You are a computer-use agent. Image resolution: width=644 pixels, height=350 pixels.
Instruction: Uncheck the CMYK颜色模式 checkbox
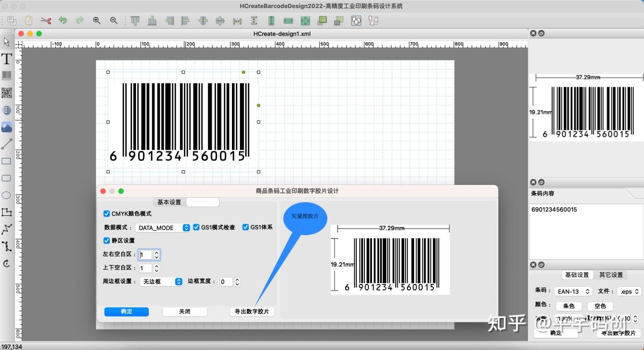(107, 214)
